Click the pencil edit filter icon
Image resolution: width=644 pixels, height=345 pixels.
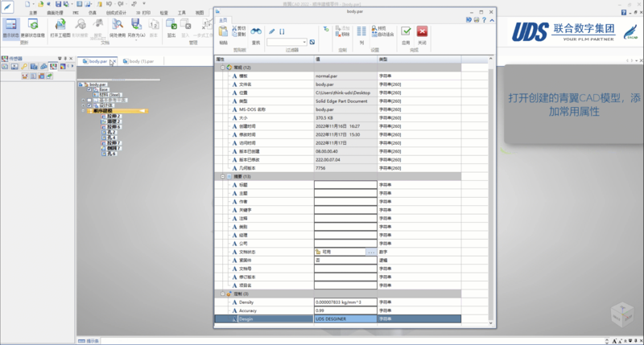pyautogui.click(x=271, y=31)
